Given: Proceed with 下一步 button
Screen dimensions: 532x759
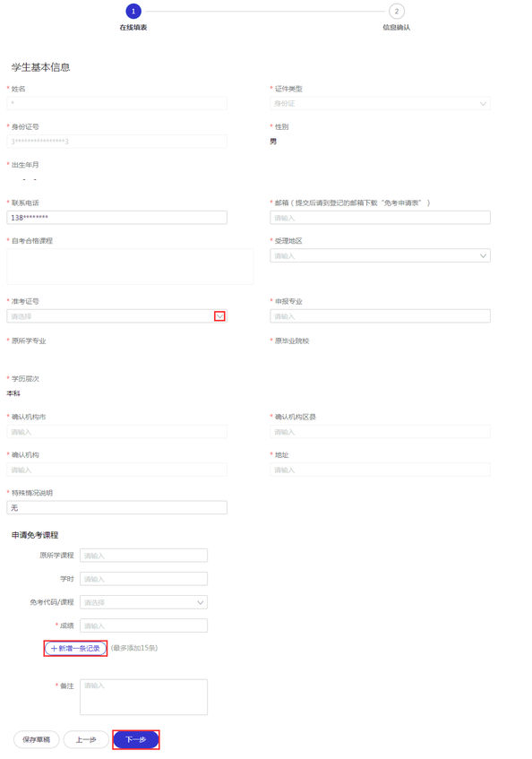Looking at the screenshot, I should [136, 739].
